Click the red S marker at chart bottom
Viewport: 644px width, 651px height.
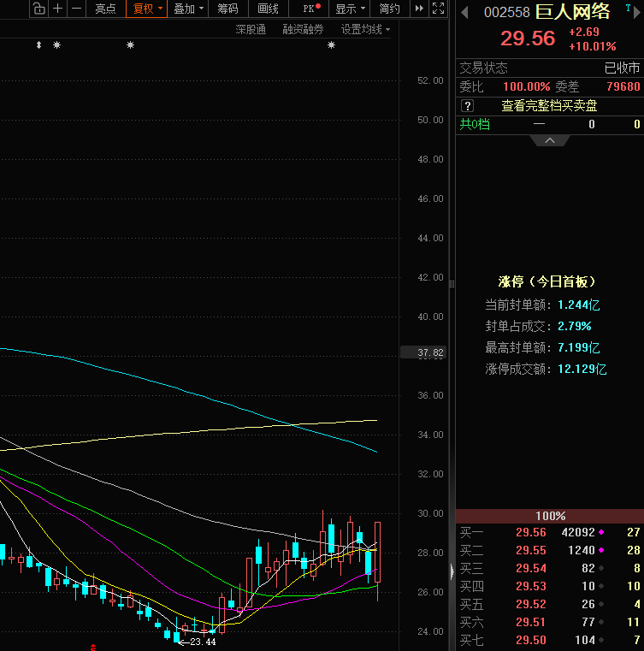[93, 648]
